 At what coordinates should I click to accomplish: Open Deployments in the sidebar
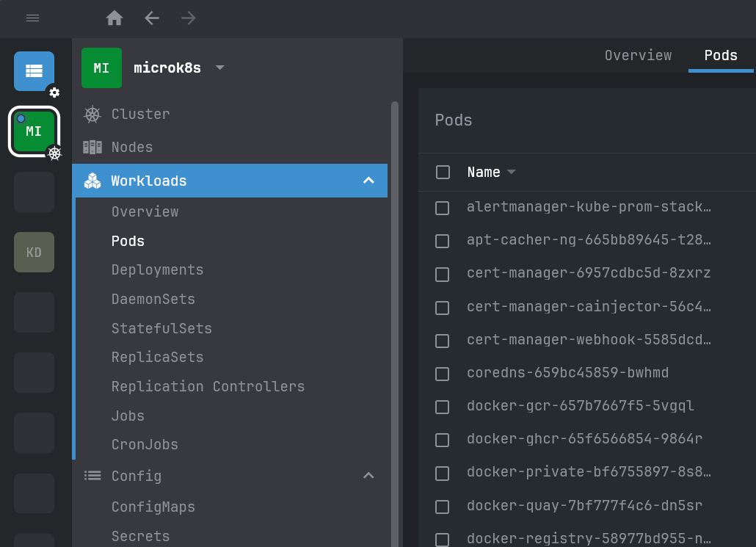tap(157, 269)
